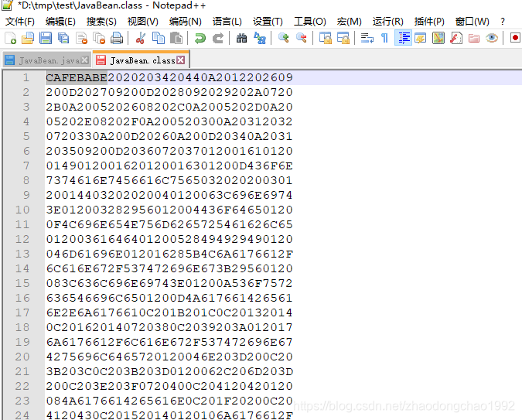
Task: Open Find with the binoculars icon
Action: tap(242, 38)
